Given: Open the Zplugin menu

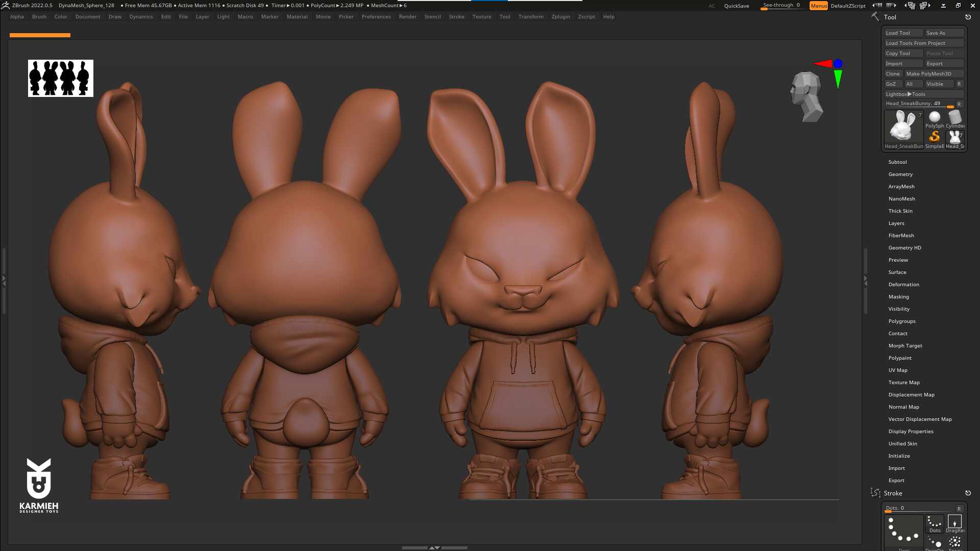Looking at the screenshot, I should [x=560, y=17].
